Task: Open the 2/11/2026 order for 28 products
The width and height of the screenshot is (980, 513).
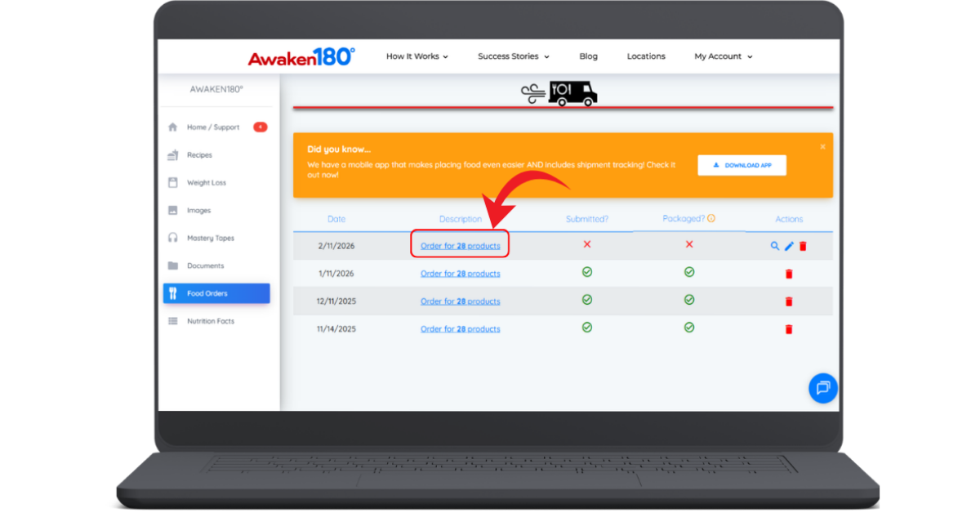Action: tap(461, 246)
